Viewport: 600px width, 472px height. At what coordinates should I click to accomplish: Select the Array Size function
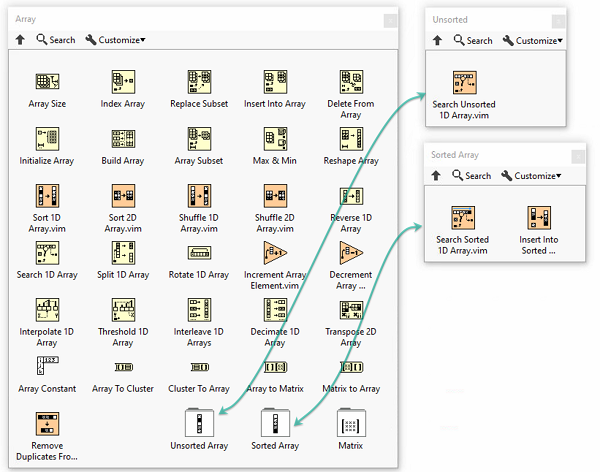(47, 82)
